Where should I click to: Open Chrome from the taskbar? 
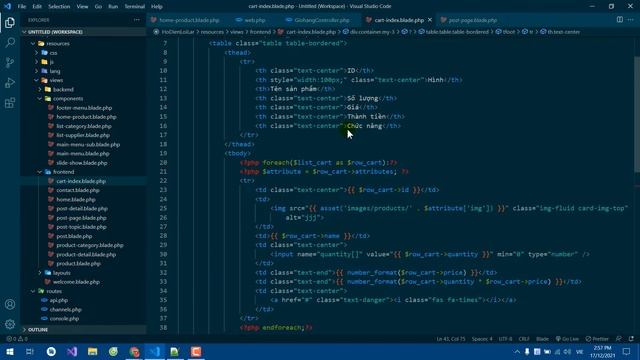134,351
